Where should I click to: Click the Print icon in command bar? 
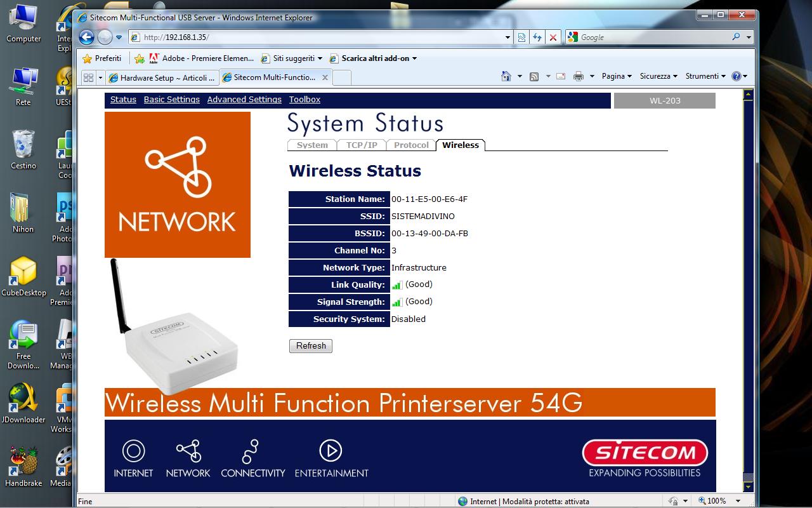click(578, 76)
